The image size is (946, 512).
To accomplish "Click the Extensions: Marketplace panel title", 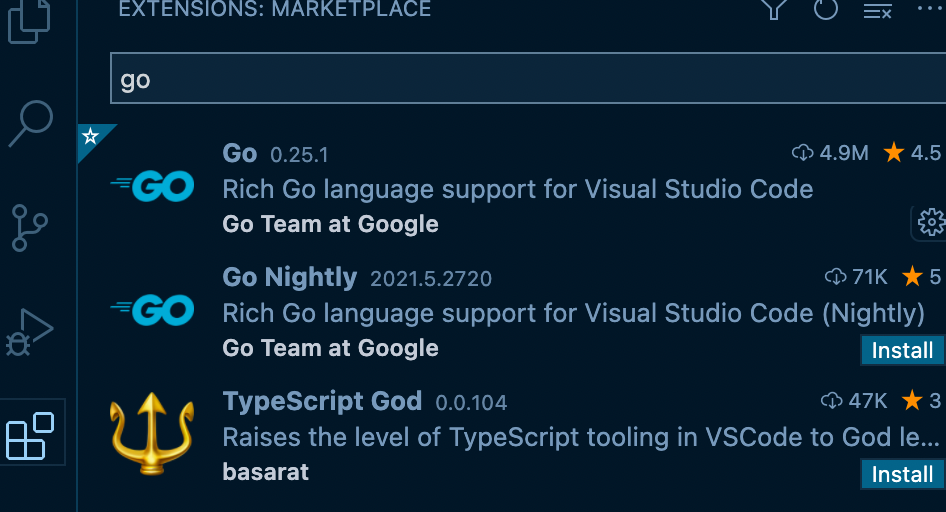I will pyautogui.click(x=275, y=9).
